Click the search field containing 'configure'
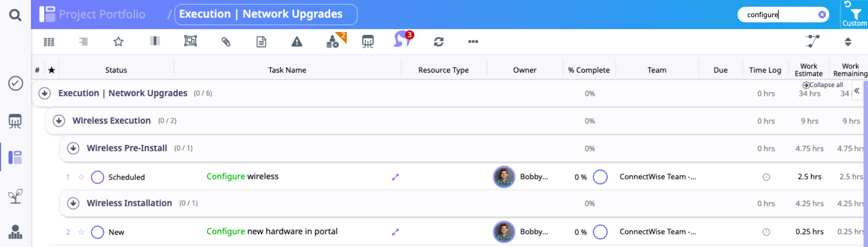Image resolution: width=868 pixels, height=247 pixels. coord(778,15)
